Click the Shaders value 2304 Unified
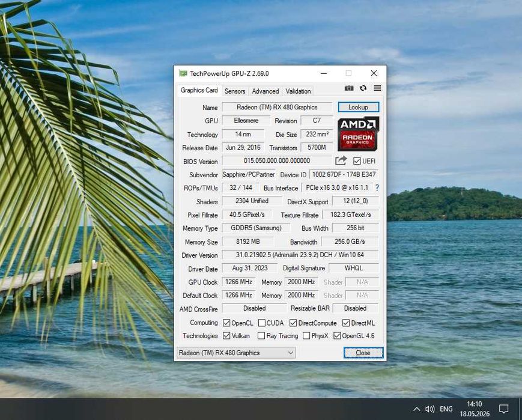Viewport: 522px width, 420px height. point(252,201)
